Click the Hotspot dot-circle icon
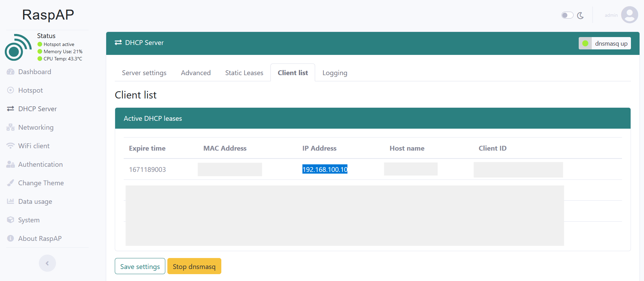Screen dimensions: 644x281 point(11,90)
